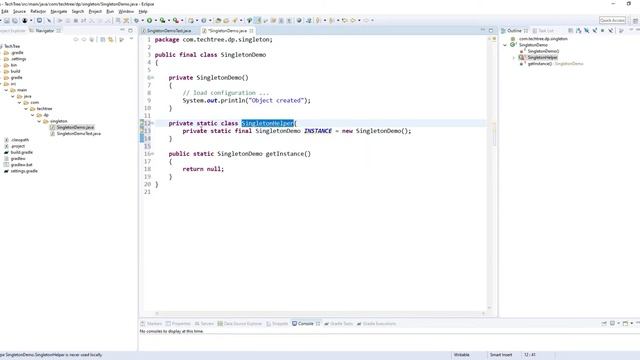Image resolution: width=640 pixels, height=360 pixels.
Task: Click the Smart Insert status bar entry
Action: tap(501, 355)
